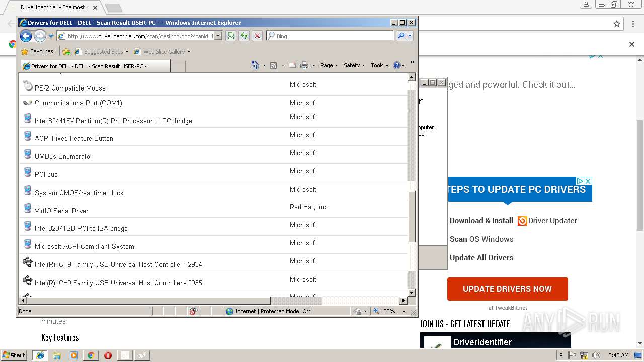Select Intel 82441FX Pentium(R) Pro Processor row
This screenshot has width=644, height=362.
213,119
